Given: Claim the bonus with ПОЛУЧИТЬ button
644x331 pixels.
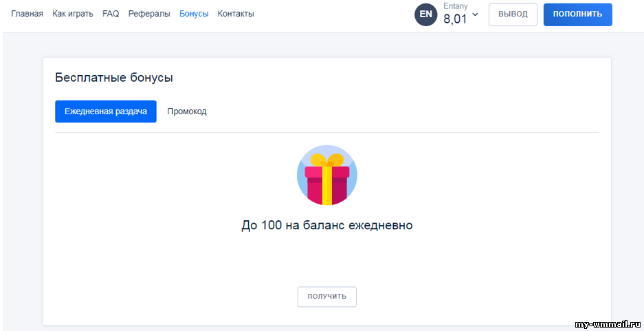Looking at the screenshot, I should pyautogui.click(x=327, y=297).
